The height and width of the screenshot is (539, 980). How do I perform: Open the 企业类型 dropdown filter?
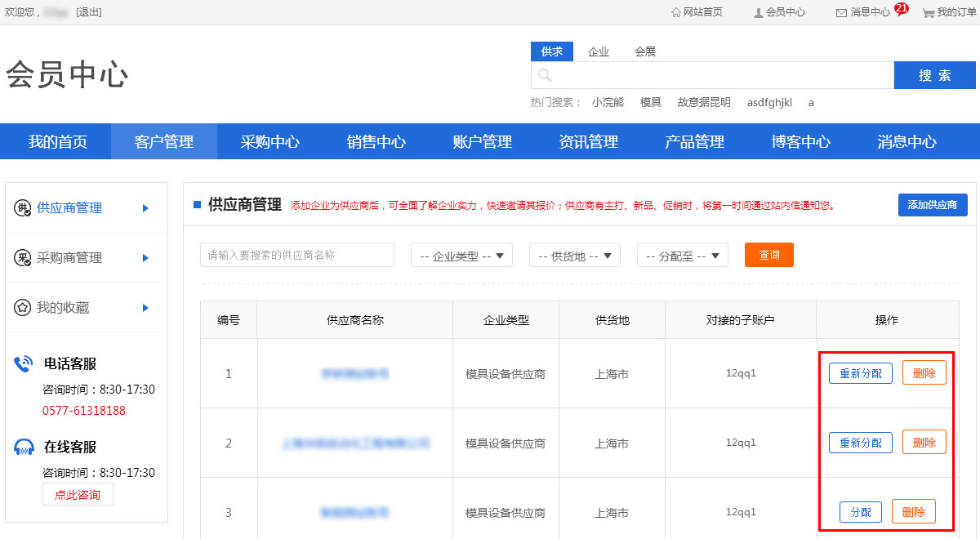click(x=461, y=256)
